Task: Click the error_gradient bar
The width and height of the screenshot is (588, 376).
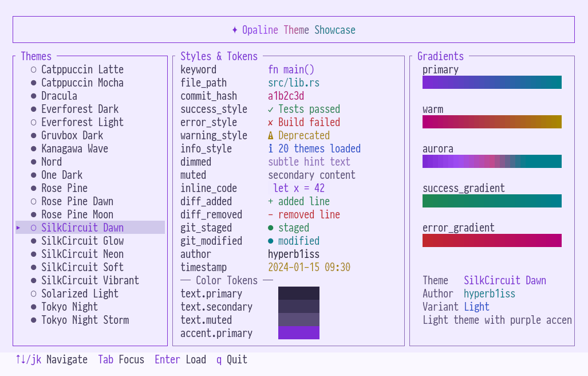Action: [x=492, y=241]
